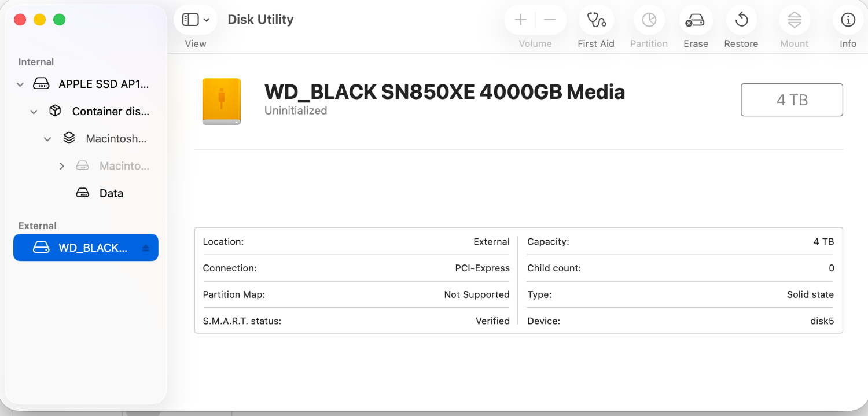Select APPLE SSD in the sidebar
This screenshot has width=868, height=416.
[103, 84]
